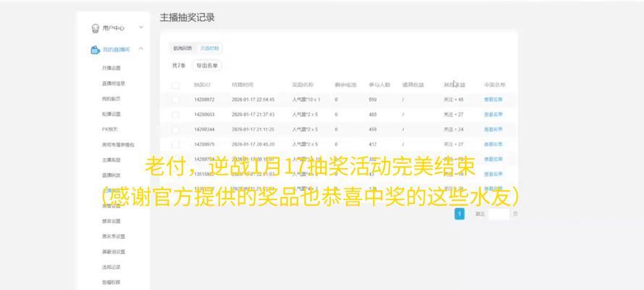Check the box for lottery ID 14208972

(175, 99)
